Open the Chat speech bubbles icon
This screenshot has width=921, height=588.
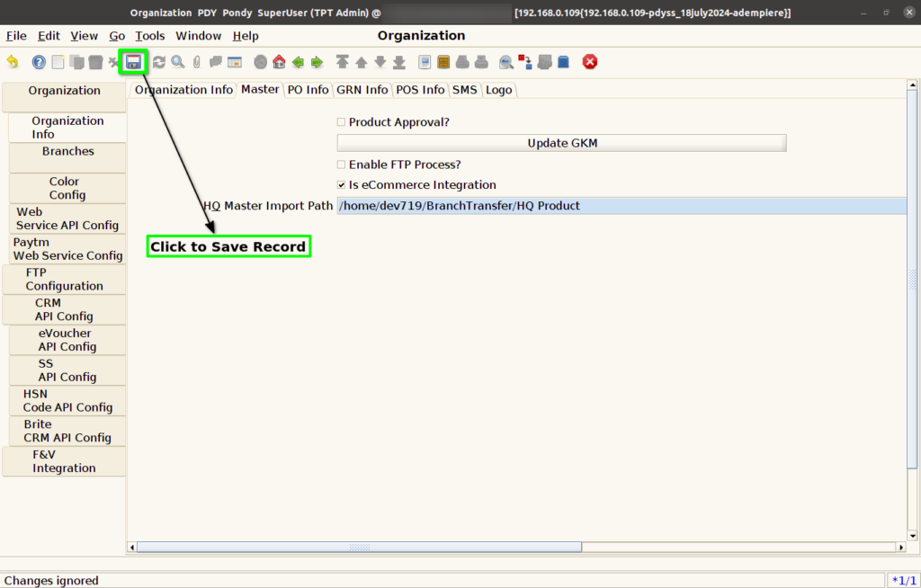coord(216,62)
